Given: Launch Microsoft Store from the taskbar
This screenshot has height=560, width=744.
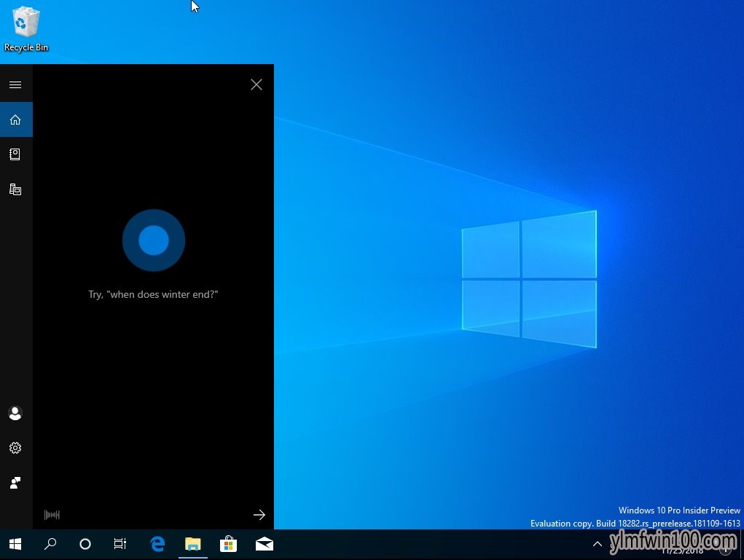Looking at the screenshot, I should pos(228,544).
